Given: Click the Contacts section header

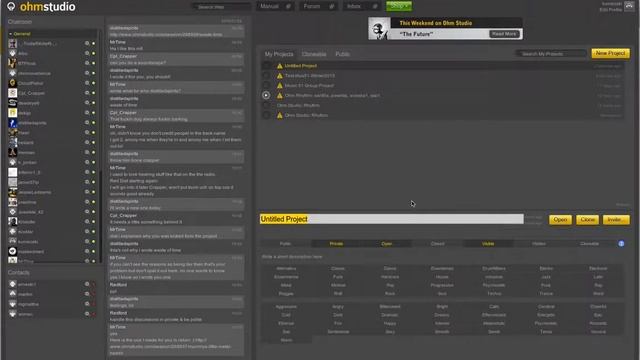Looking at the screenshot, I should (x=18, y=272).
